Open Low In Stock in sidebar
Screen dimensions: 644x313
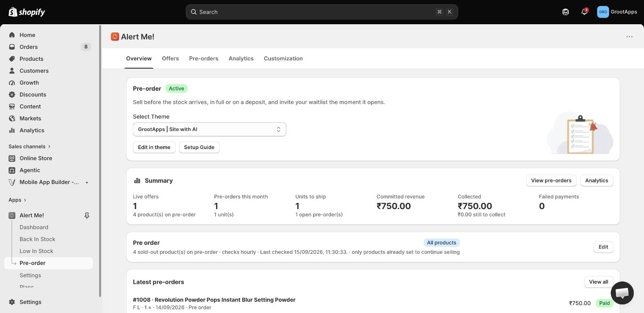pos(37,251)
